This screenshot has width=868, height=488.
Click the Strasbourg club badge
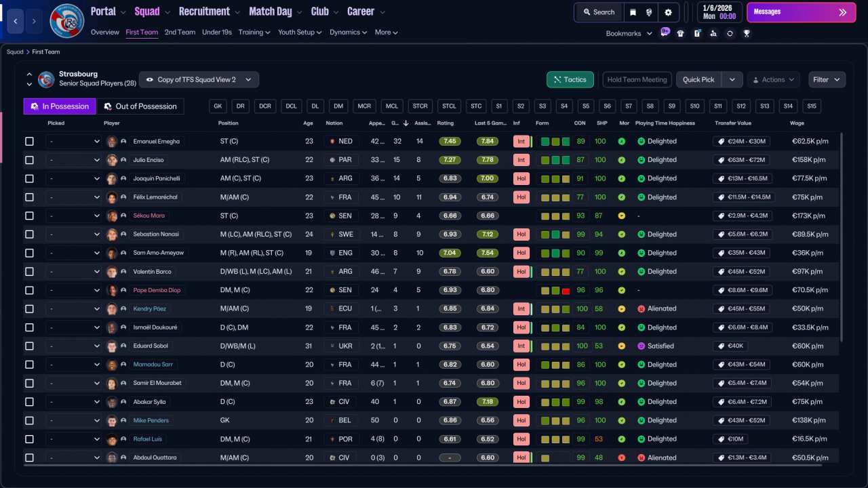pos(67,21)
